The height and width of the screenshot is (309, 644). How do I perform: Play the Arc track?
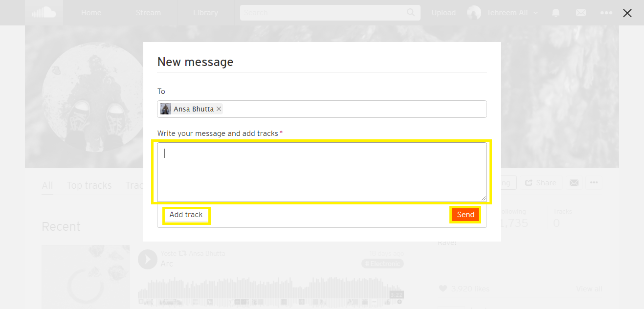click(x=148, y=259)
